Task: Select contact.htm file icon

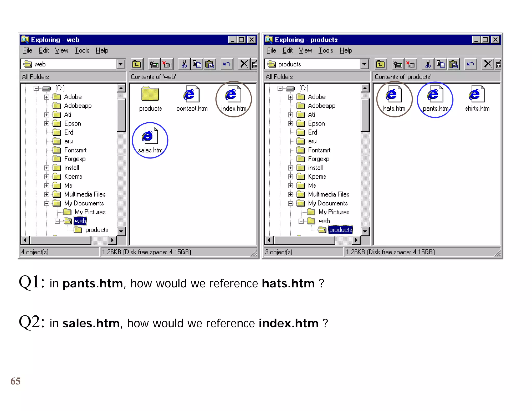Action: point(191,94)
